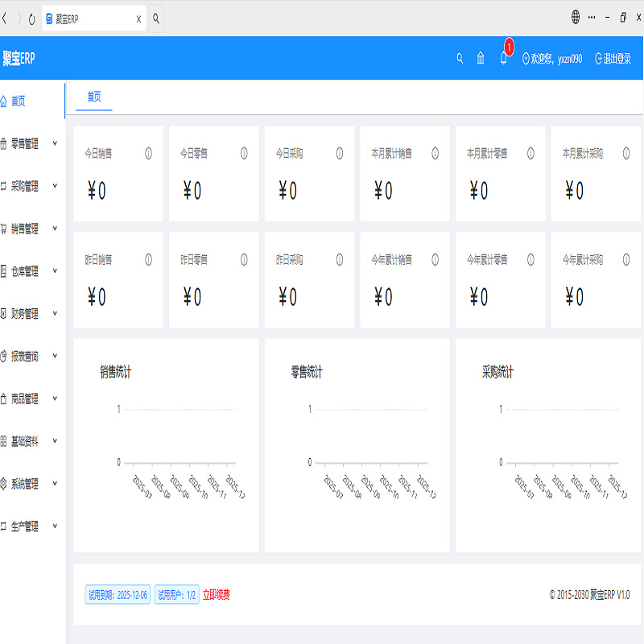Click the 退出登录 logout icon

click(598, 58)
